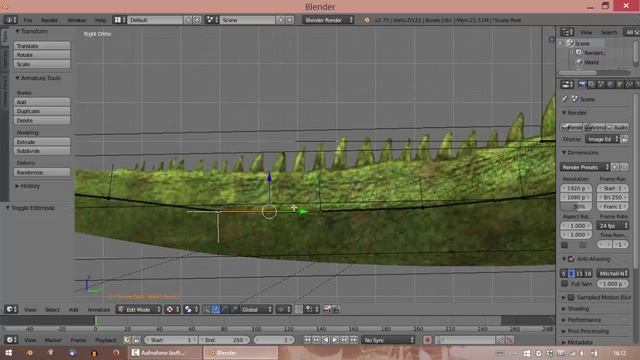This screenshot has height=360, width=640.
Task: Open the Edit Mode dropdown
Action: tap(139, 309)
